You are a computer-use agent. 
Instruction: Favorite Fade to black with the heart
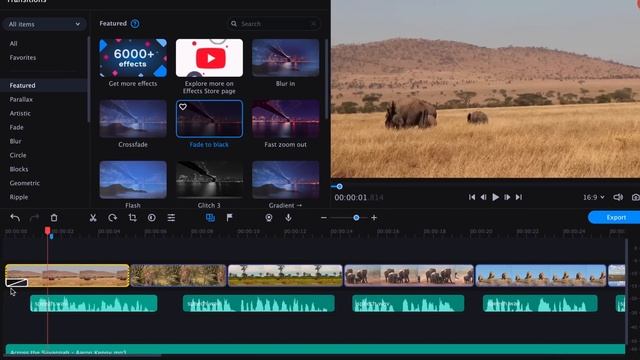click(x=183, y=107)
